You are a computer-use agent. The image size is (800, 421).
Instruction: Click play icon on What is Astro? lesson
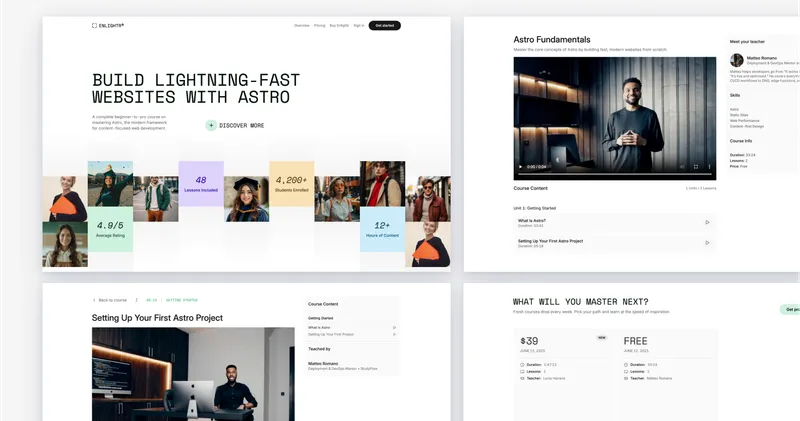[707, 222]
